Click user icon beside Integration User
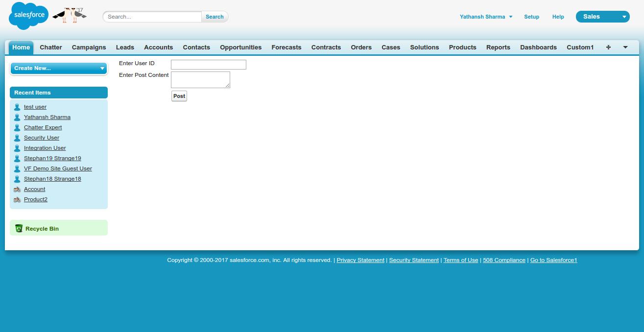Image resolution: width=644 pixels, height=332 pixels. (x=17, y=148)
